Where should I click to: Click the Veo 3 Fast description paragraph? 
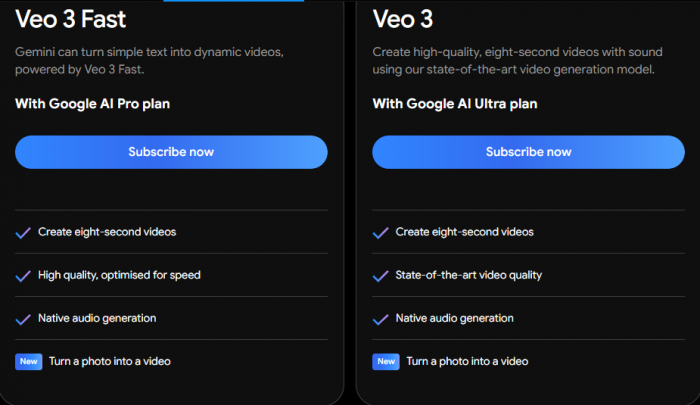(150, 61)
